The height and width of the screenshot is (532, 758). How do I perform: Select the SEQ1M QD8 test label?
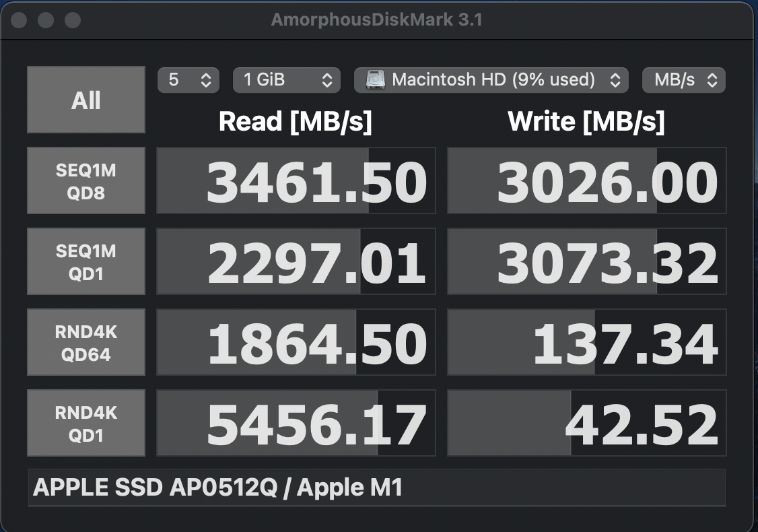85,180
